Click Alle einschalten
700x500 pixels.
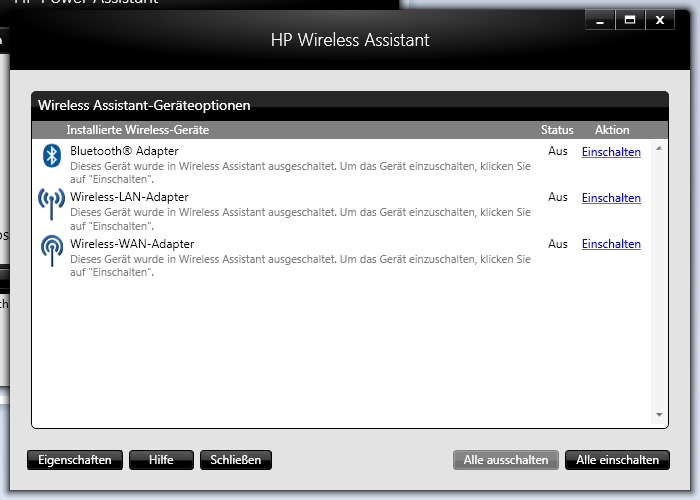[617, 460]
